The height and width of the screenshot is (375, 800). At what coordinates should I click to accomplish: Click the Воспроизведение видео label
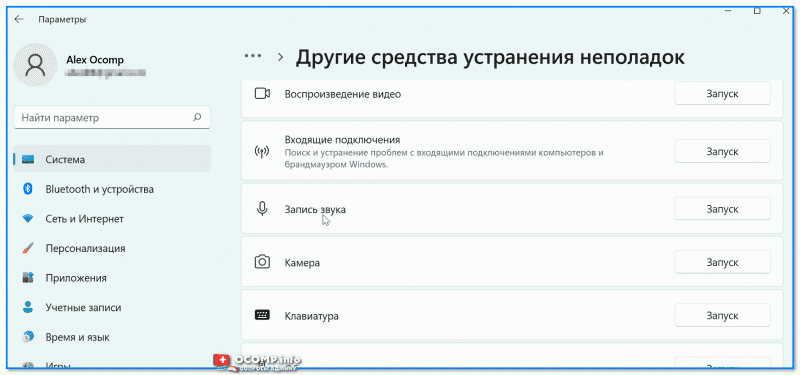tap(342, 94)
